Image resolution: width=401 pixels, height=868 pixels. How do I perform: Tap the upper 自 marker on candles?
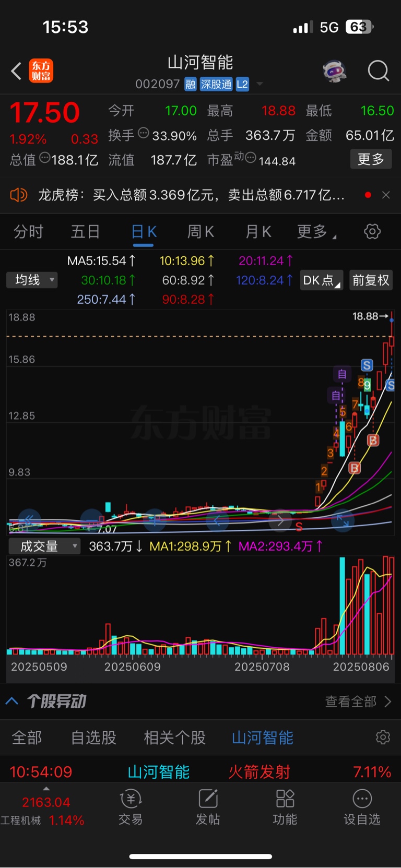pos(342,374)
